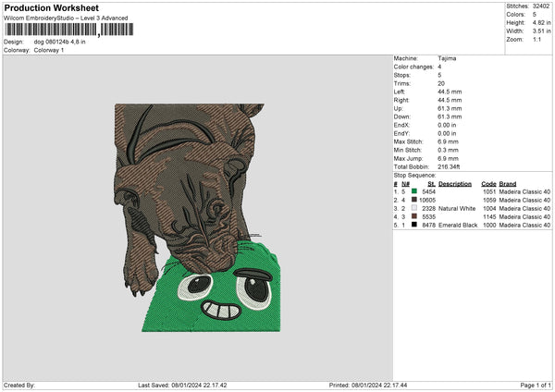
Task: Click the Colorway 1 label
Action: (51, 50)
